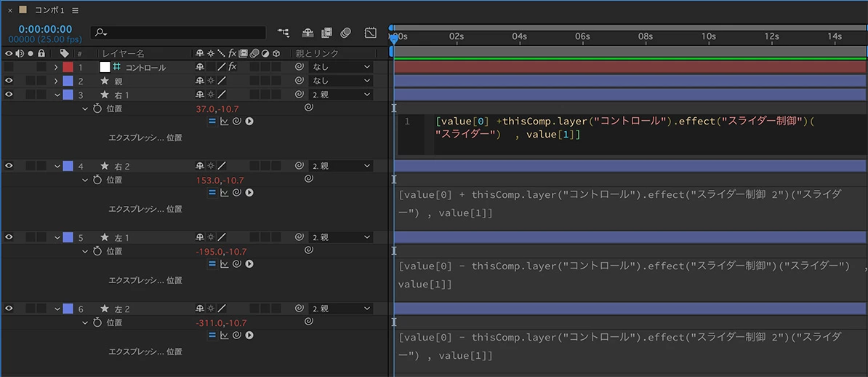
Task: Open expression language menu for 右 2
Action: 249,192
